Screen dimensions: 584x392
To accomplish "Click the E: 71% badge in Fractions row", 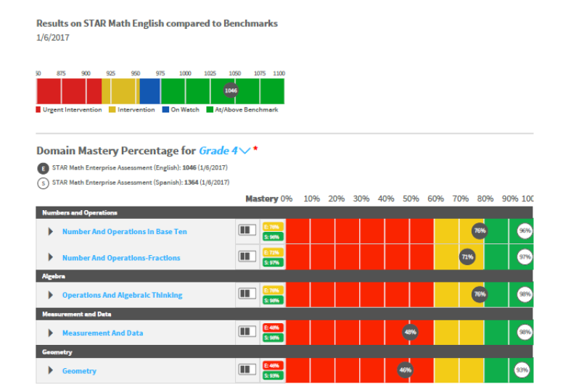I will [x=273, y=253].
